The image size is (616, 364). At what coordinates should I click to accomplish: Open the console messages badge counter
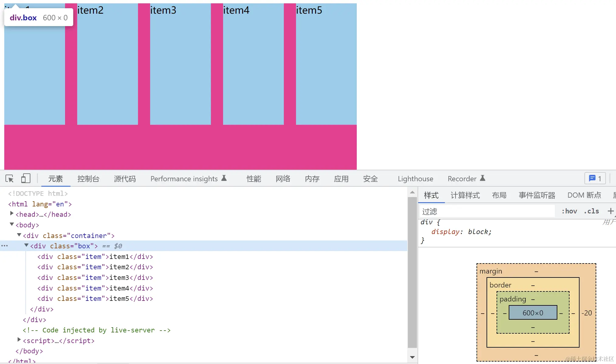[x=595, y=179]
